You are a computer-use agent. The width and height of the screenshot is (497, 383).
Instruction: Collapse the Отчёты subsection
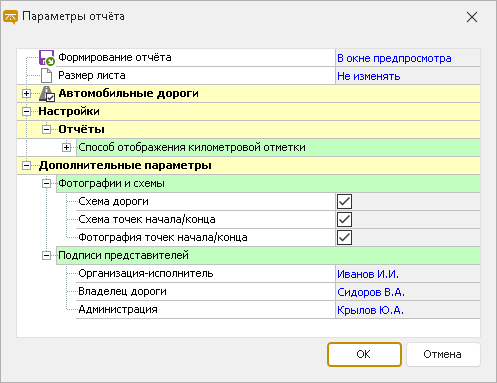pyautogui.click(x=47, y=130)
